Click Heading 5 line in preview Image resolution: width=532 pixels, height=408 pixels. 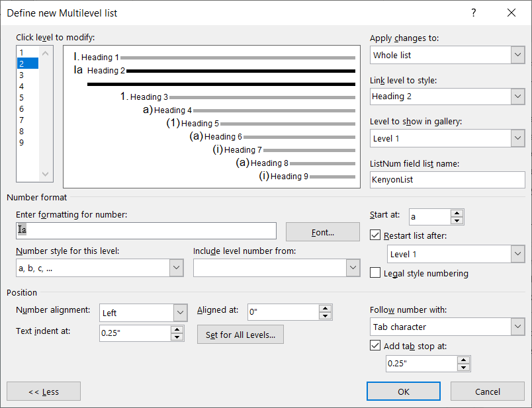click(x=261, y=123)
